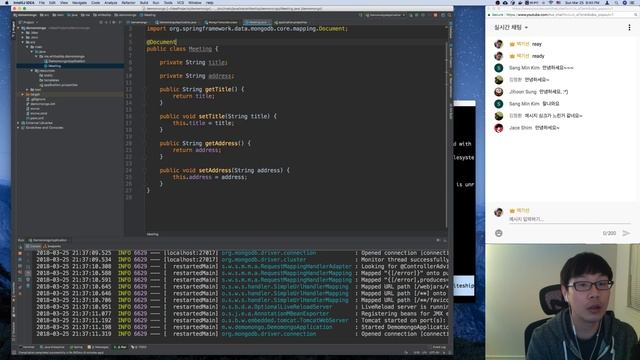Image resolution: width=640 pixels, height=360 pixels.
Task: Open the Terminal tool window tab
Action: point(28,347)
